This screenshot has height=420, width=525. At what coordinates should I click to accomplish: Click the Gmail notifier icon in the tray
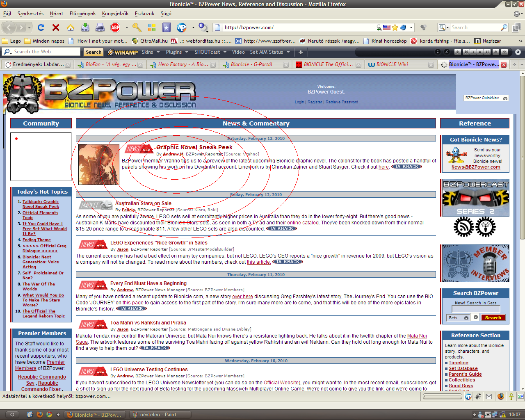(489, 397)
